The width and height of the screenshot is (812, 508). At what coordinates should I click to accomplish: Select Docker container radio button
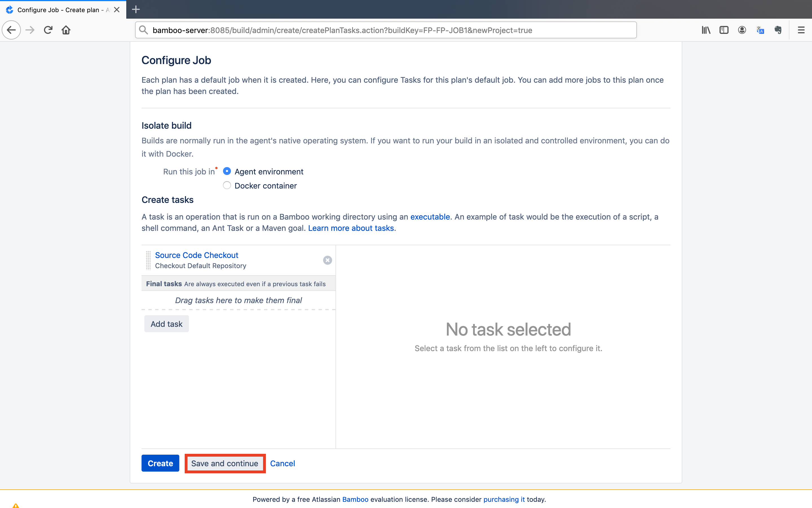[227, 185]
